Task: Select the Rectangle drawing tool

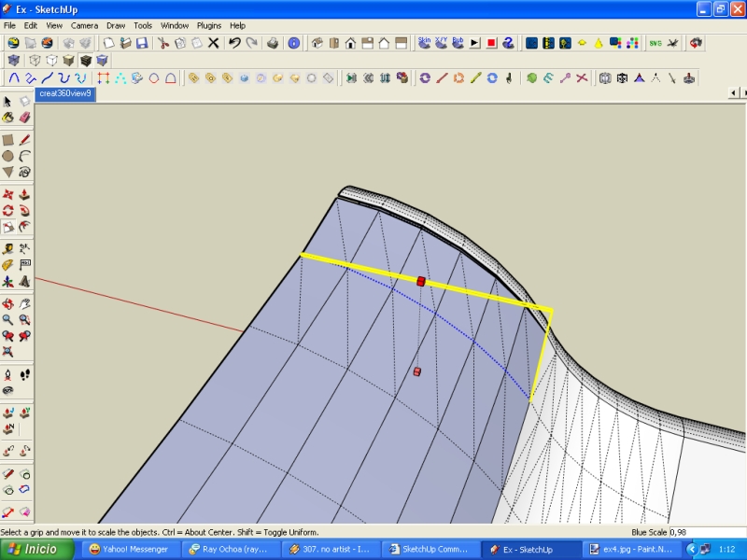Action: [x=8, y=139]
